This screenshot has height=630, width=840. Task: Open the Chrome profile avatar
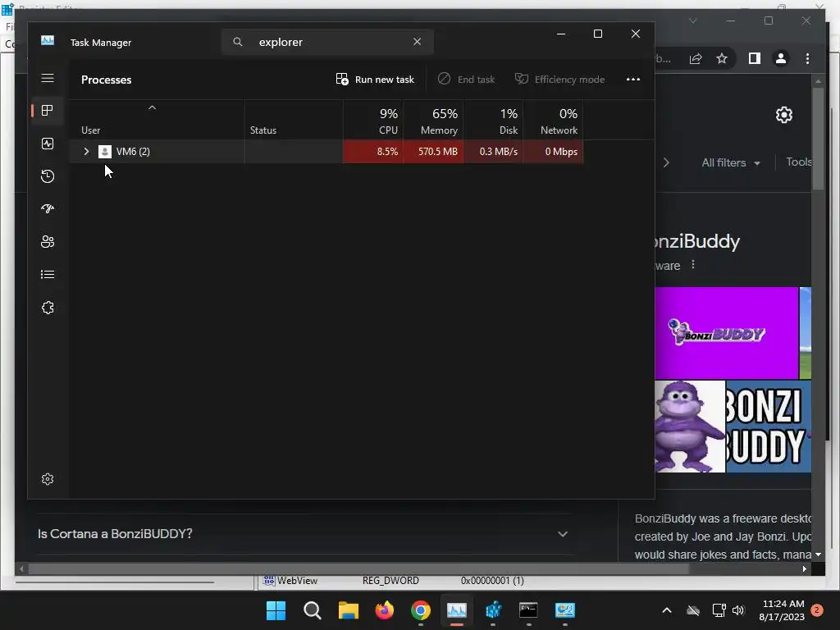point(781,58)
